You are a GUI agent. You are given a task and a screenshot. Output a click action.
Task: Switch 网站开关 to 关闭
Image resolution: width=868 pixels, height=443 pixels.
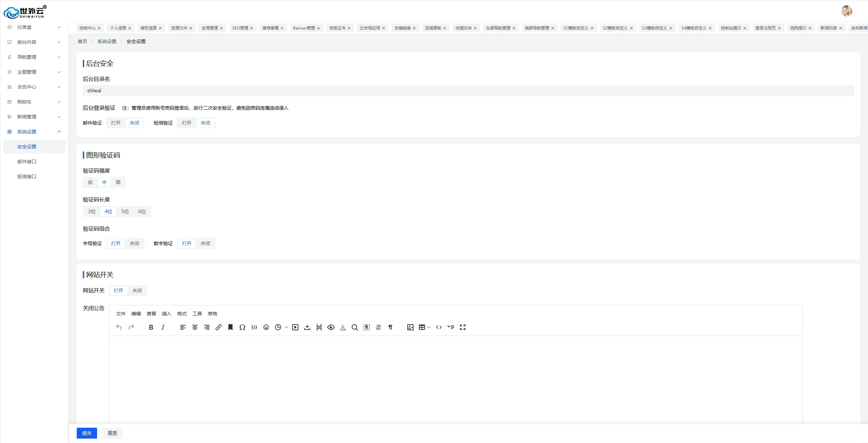[137, 291]
